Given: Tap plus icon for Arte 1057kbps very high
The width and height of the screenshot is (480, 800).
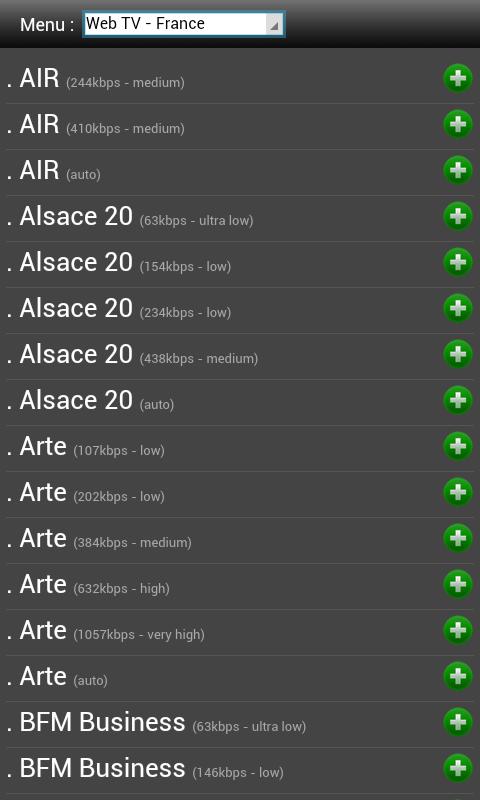Looking at the screenshot, I should (458, 630).
